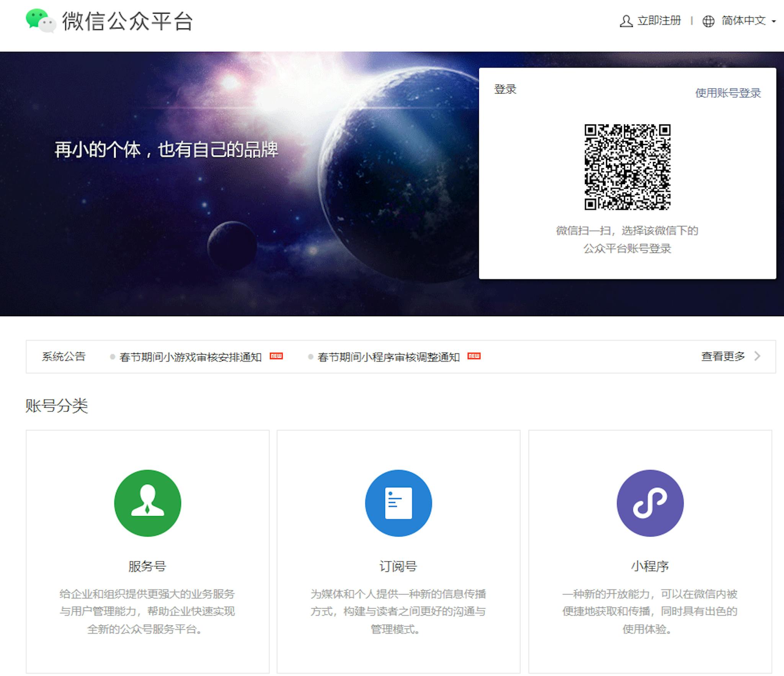
Task: Click the new badge after 小程序审核 notice
Action: (x=474, y=356)
